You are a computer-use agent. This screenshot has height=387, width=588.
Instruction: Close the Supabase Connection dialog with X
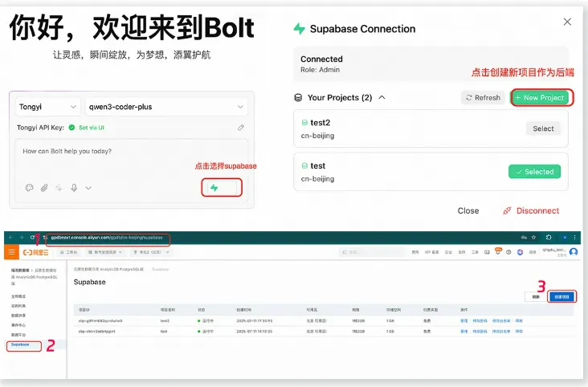[567, 22]
